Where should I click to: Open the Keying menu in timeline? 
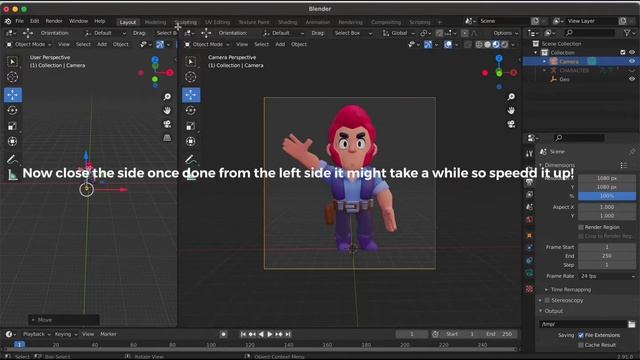(65, 334)
